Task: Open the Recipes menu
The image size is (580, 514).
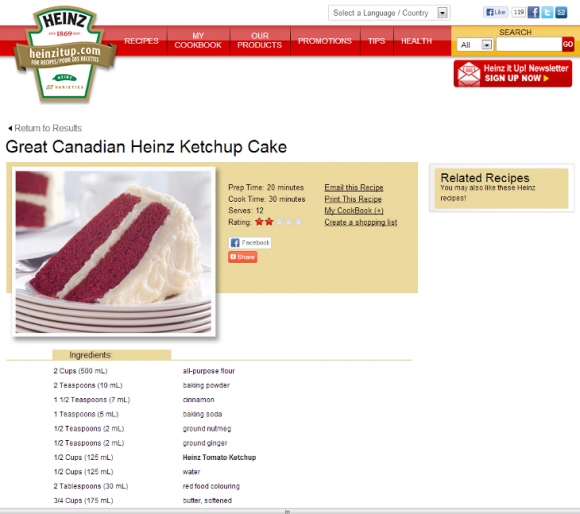Action: tap(141, 41)
